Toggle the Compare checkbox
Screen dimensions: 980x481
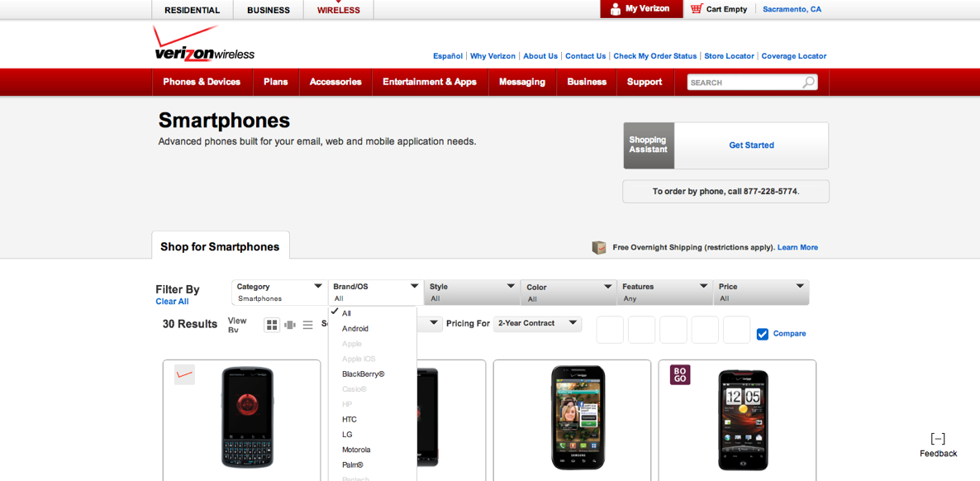click(763, 334)
